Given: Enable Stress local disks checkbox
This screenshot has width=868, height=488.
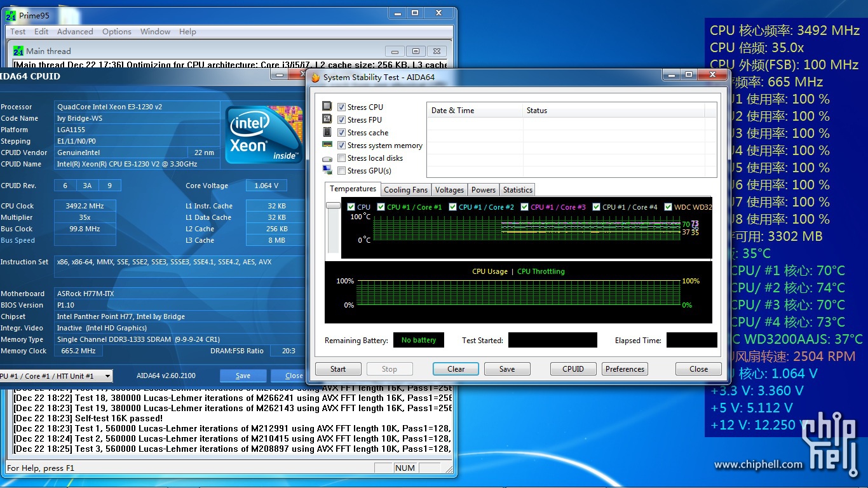Looking at the screenshot, I should click(342, 158).
